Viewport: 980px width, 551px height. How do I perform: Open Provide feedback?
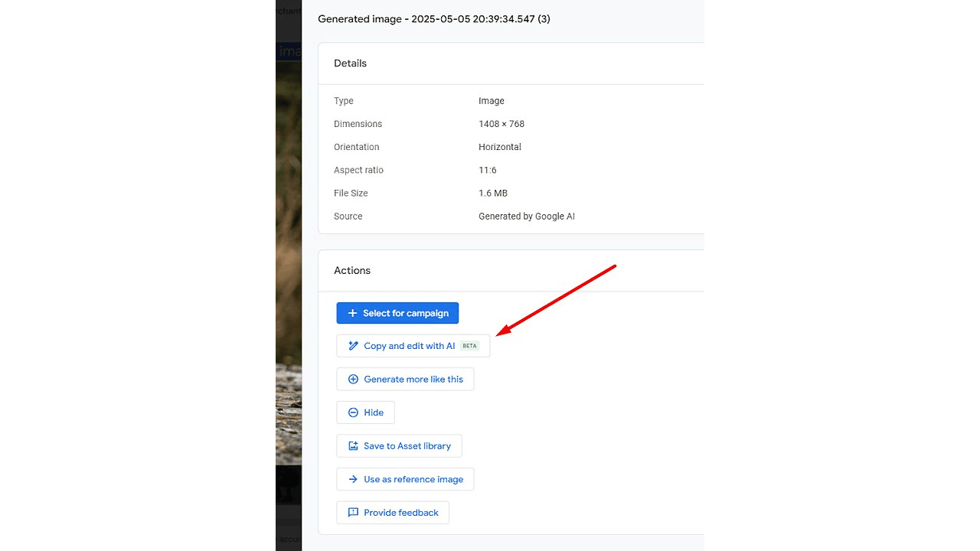coord(393,513)
